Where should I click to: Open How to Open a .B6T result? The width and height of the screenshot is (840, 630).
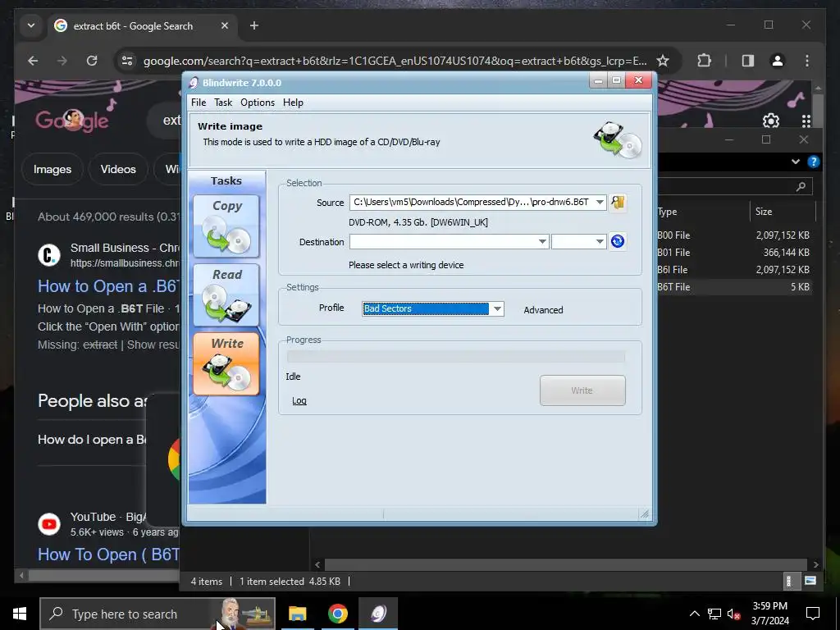click(x=109, y=286)
